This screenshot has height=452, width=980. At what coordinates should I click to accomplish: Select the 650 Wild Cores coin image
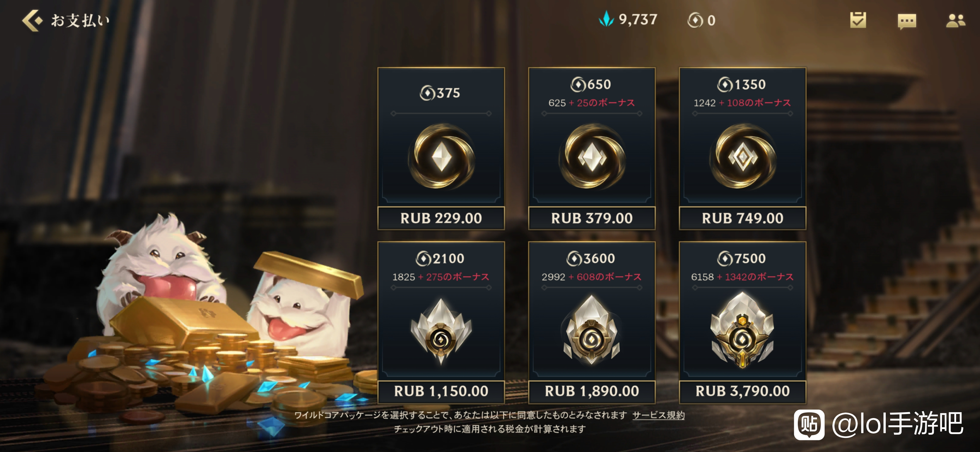click(x=591, y=157)
